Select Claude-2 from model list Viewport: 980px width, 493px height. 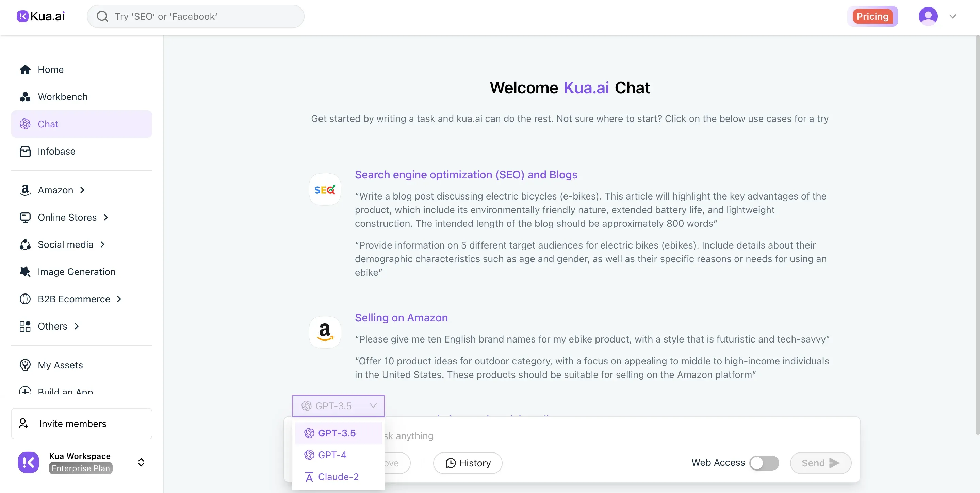(x=338, y=477)
